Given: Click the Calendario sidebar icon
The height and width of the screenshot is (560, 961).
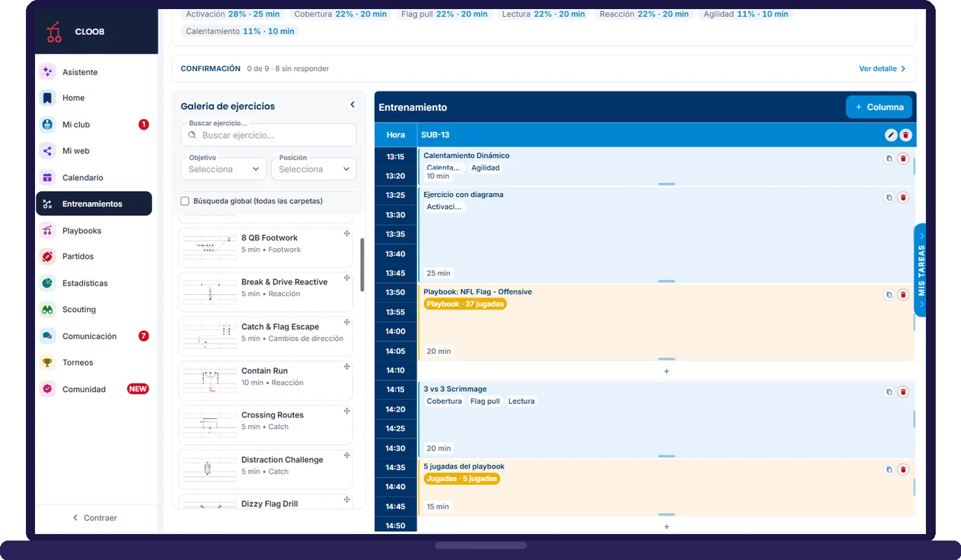Looking at the screenshot, I should tap(47, 178).
